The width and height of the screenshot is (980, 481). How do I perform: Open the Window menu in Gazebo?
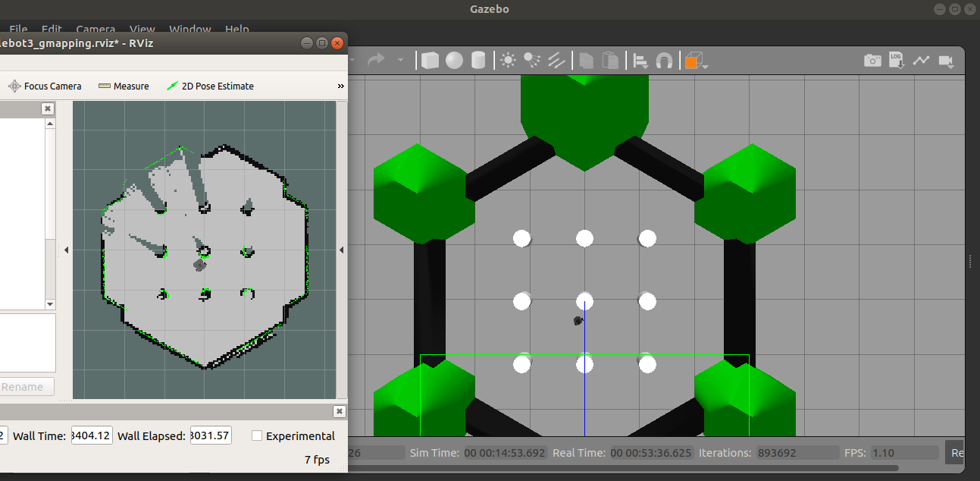click(x=189, y=29)
